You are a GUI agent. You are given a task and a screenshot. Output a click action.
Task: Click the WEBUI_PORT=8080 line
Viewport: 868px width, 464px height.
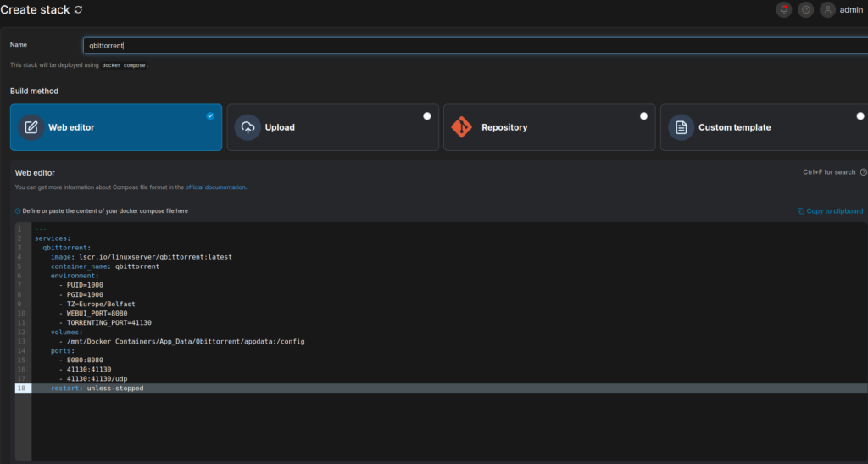tap(93, 313)
